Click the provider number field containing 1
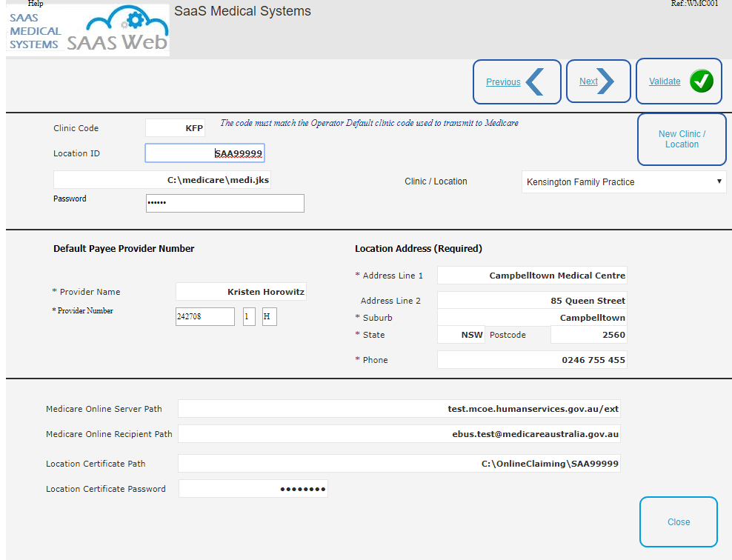Viewport: 732px width, 560px height. pyautogui.click(x=249, y=316)
